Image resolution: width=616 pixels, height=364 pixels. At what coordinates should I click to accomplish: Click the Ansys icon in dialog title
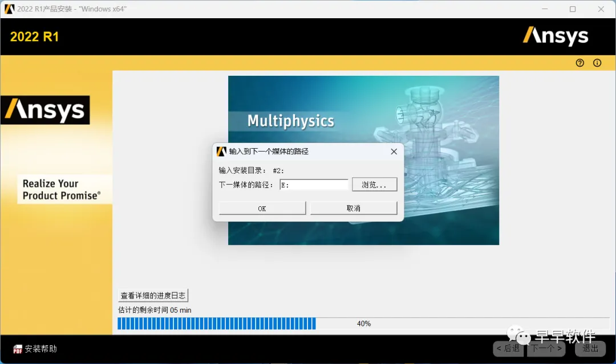coord(221,152)
